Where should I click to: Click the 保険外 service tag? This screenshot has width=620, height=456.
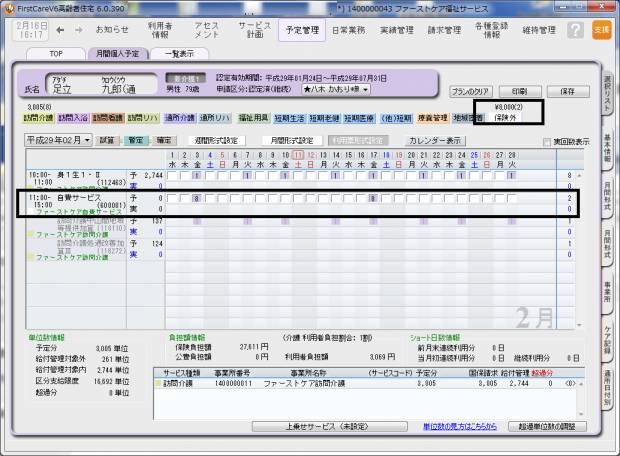coord(506,117)
